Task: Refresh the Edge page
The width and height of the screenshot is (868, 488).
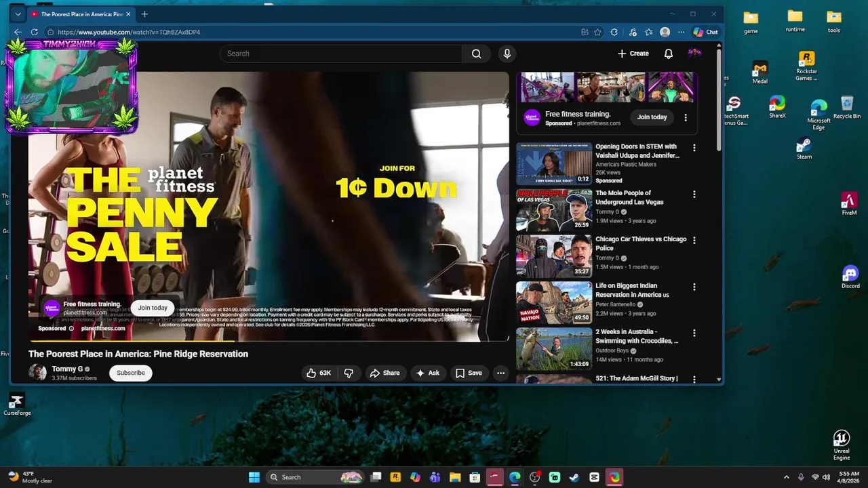Action: (x=34, y=32)
